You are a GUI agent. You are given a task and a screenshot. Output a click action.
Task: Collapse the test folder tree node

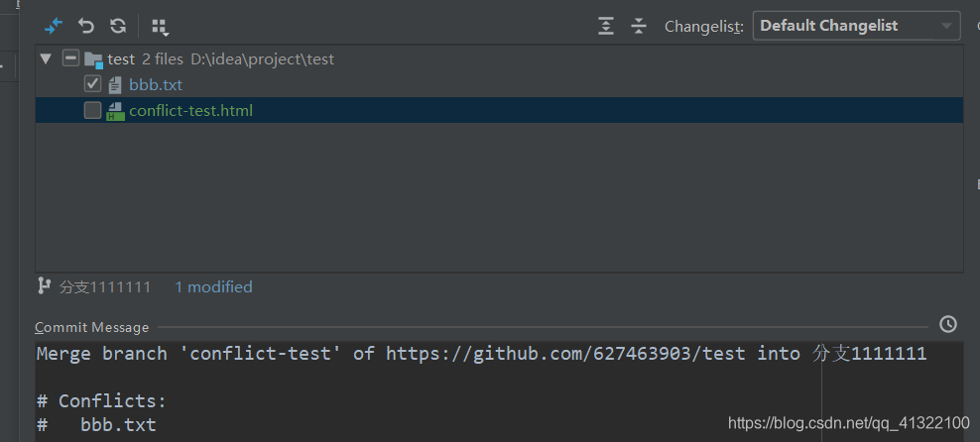pos(45,58)
